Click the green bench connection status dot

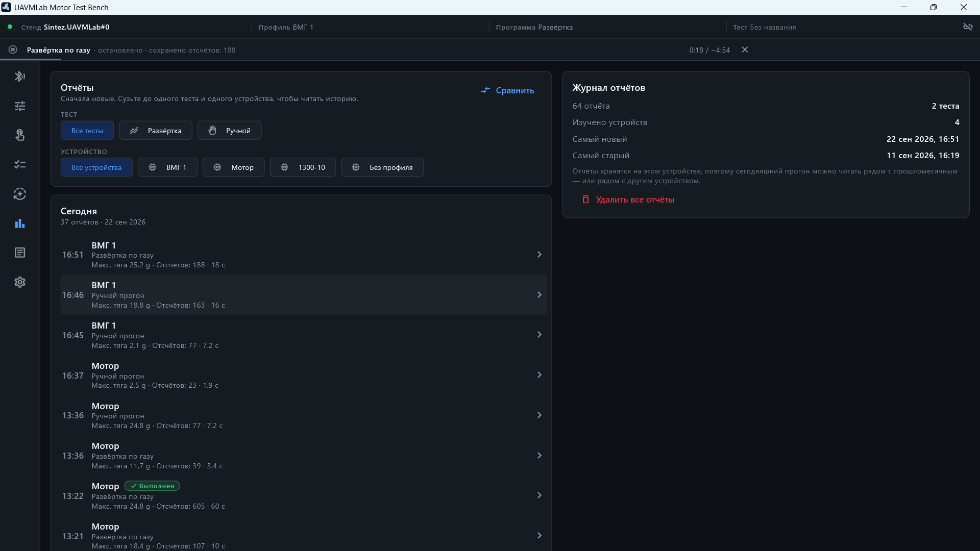coord(10,27)
